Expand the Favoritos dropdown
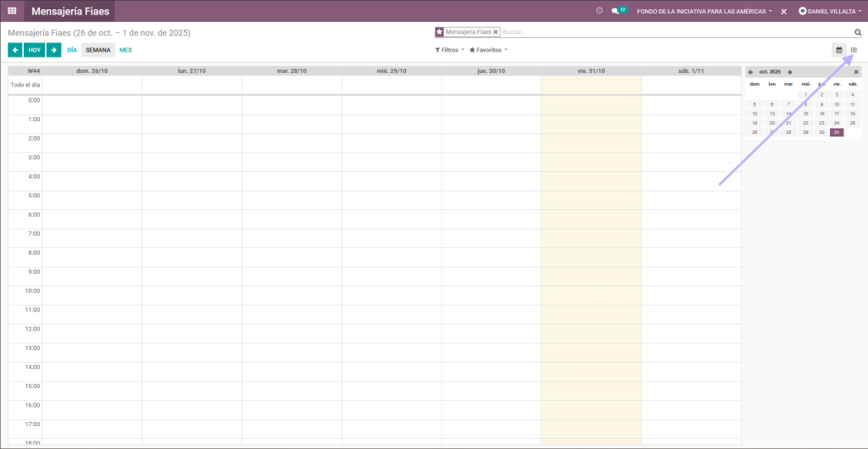 pyautogui.click(x=488, y=50)
